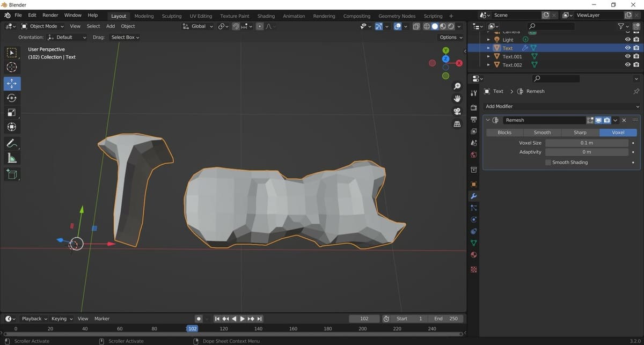The height and width of the screenshot is (345, 644).
Task: Select Sharp remesh mode
Action: (x=580, y=132)
